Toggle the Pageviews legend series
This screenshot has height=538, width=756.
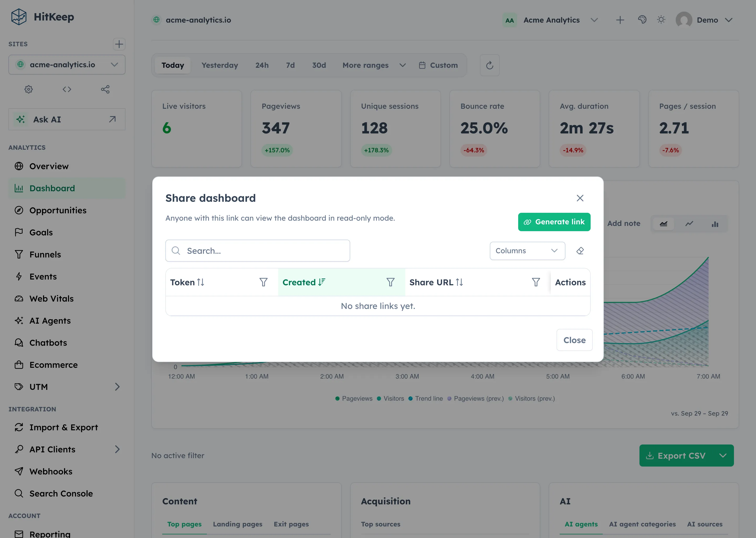354,399
